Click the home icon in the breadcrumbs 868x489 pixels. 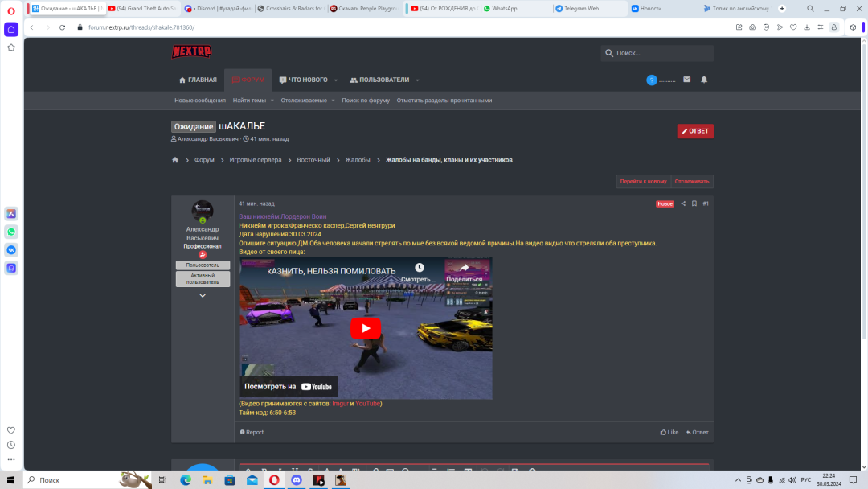pyautogui.click(x=175, y=160)
